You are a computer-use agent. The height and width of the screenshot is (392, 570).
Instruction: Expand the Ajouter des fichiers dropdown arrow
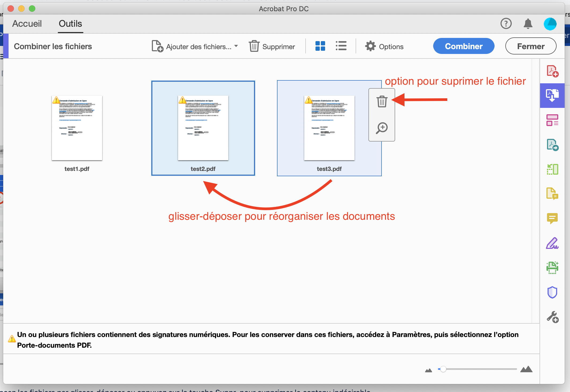click(236, 46)
